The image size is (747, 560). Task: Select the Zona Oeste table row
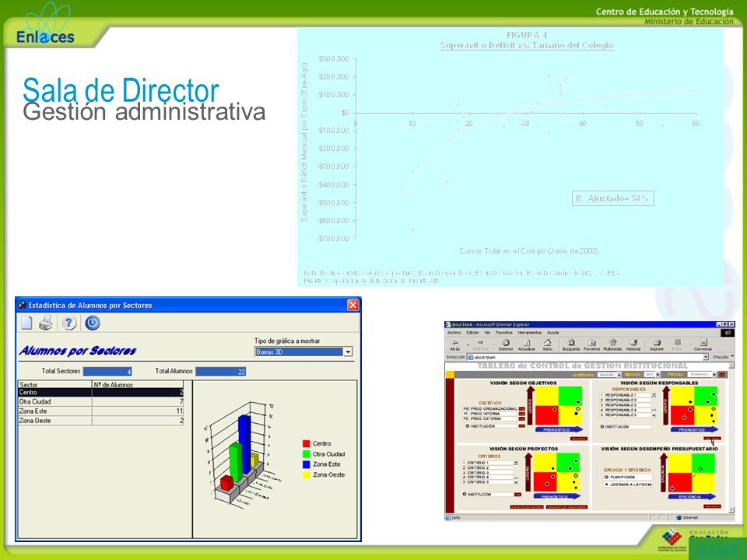[x=100, y=421]
